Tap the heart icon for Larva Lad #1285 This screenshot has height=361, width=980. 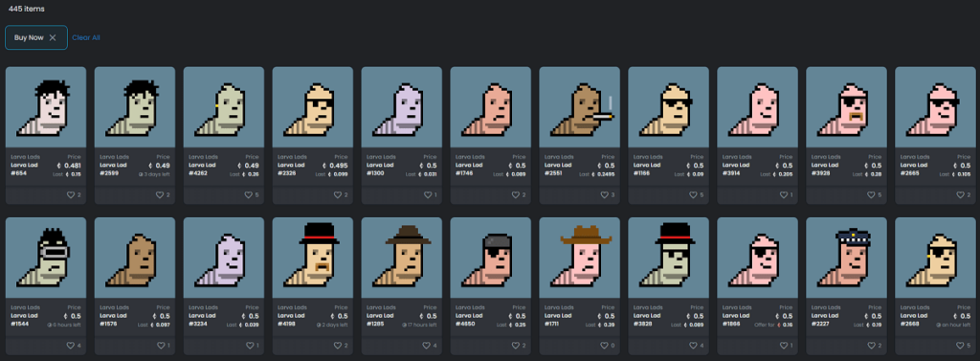coord(426,346)
